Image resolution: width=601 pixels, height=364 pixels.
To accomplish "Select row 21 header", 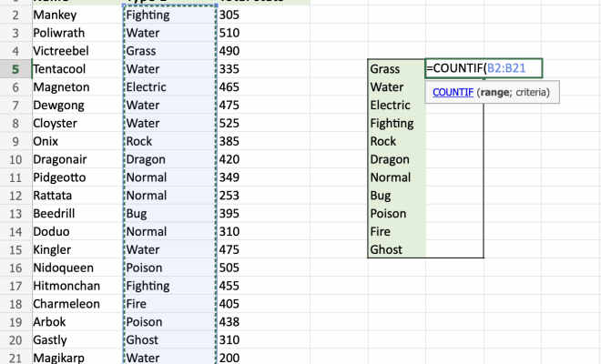I will pyautogui.click(x=15, y=358).
